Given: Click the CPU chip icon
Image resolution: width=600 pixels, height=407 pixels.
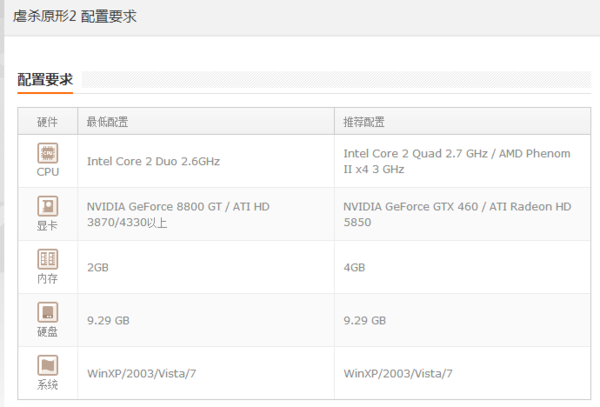Looking at the screenshot, I should (x=47, y=153).
